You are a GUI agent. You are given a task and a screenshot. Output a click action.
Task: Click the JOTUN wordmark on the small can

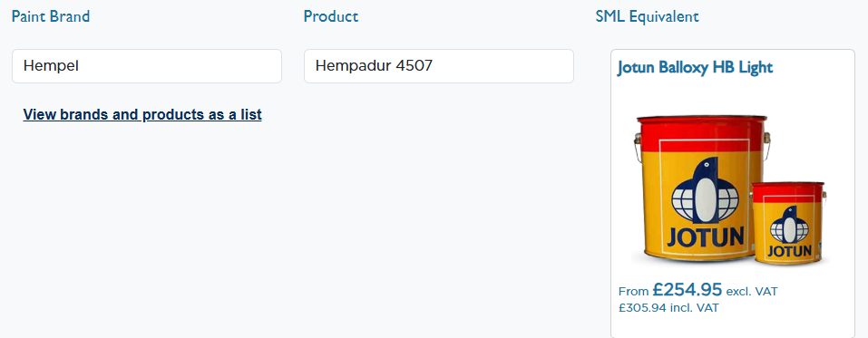[789, 251]
